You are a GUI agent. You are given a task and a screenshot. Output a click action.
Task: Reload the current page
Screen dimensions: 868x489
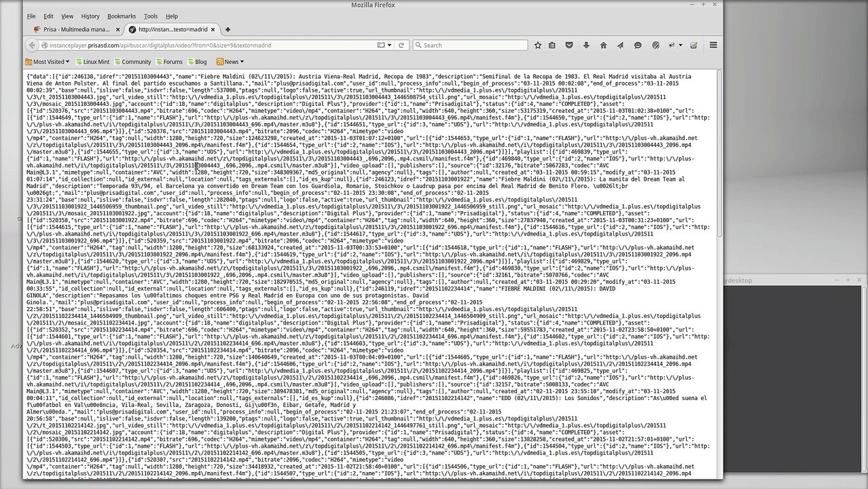[x=401, y=46]
